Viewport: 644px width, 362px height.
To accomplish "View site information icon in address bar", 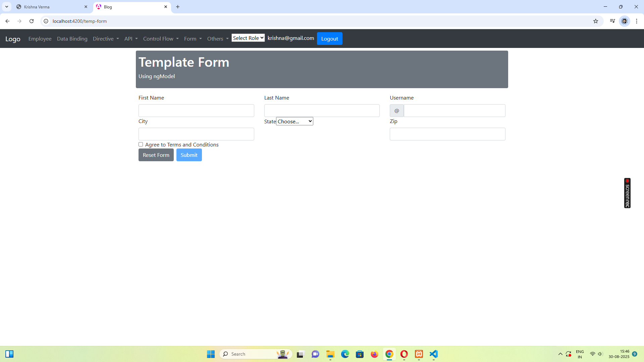I will pyautogui.click(x=46, y=21).
